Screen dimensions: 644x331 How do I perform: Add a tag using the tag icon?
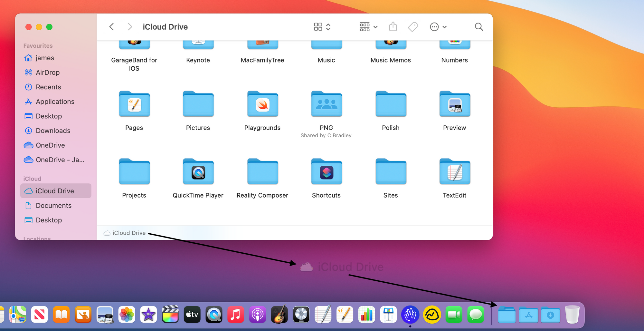[x=412, y=27]
